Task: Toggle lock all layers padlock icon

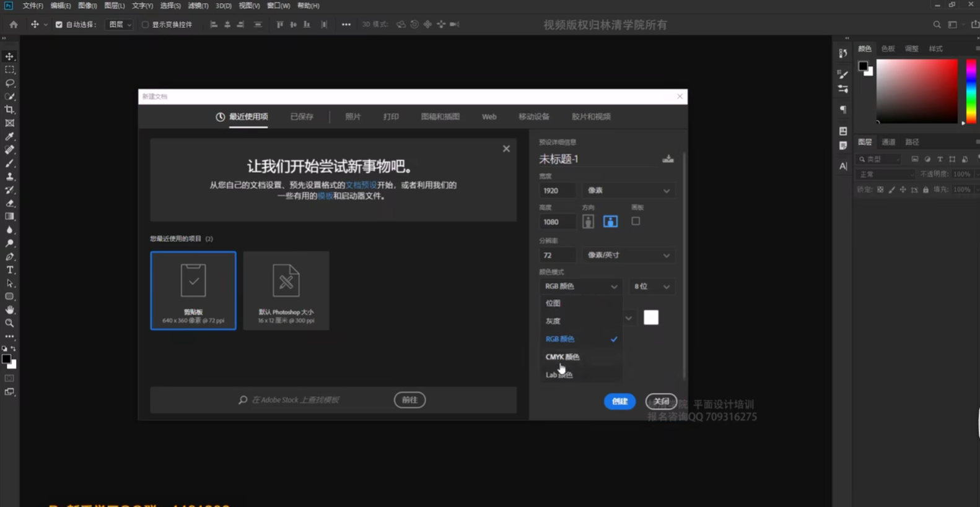Action: pos(925,190)
